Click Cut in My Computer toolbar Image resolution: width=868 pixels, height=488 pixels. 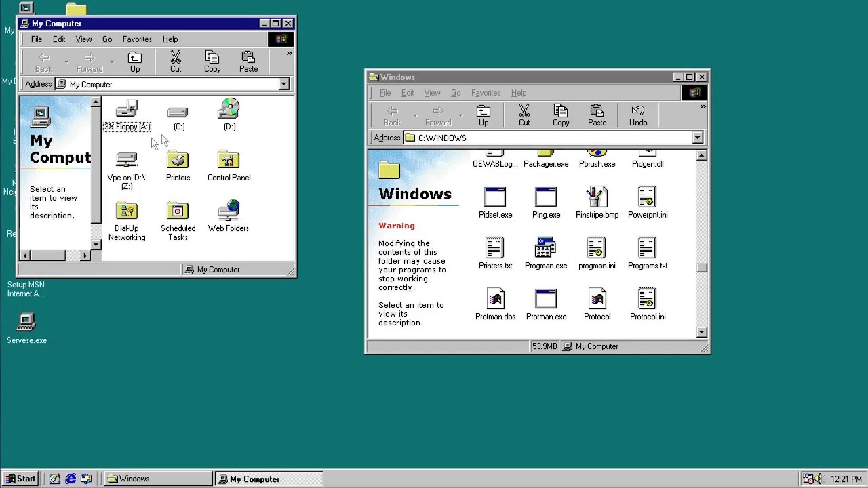click(176, 62)
